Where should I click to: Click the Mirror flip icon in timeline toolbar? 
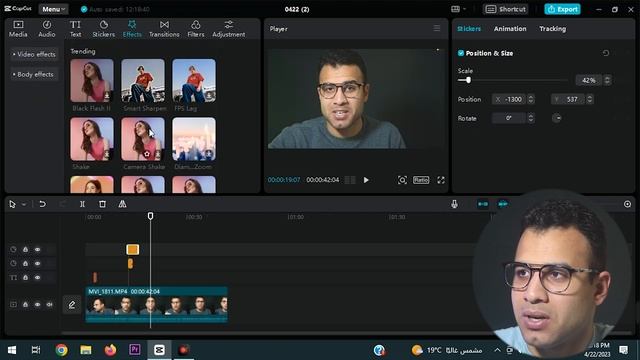[122, 204]
